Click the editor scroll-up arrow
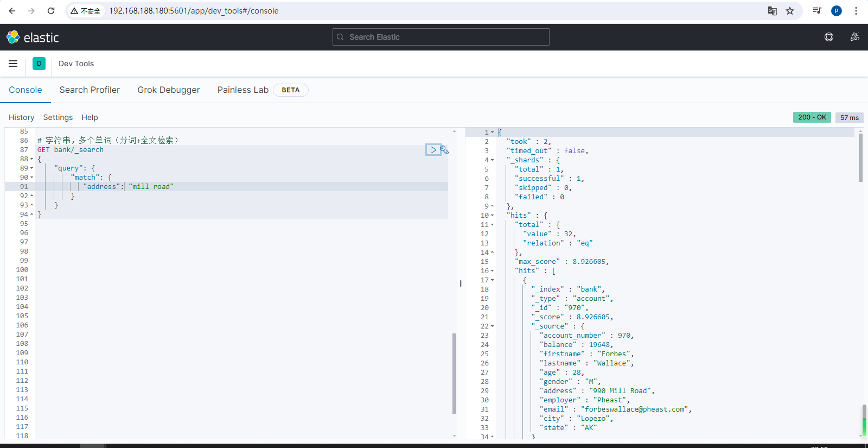 point(455,131)
